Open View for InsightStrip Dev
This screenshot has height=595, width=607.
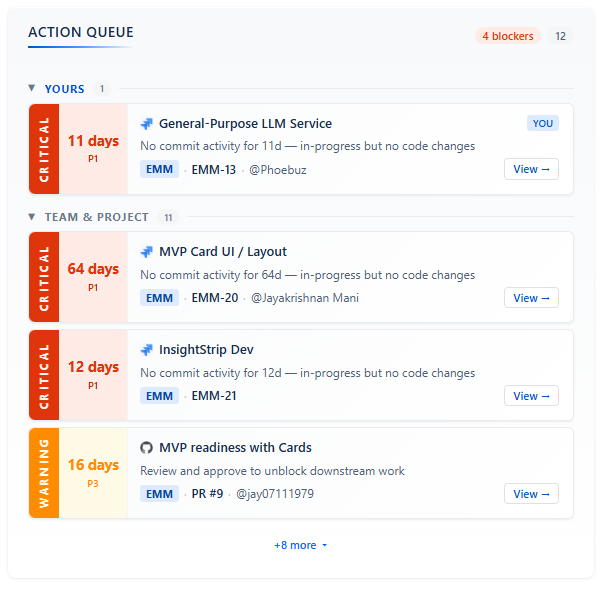pyautogui.click(x=531, y=396)
